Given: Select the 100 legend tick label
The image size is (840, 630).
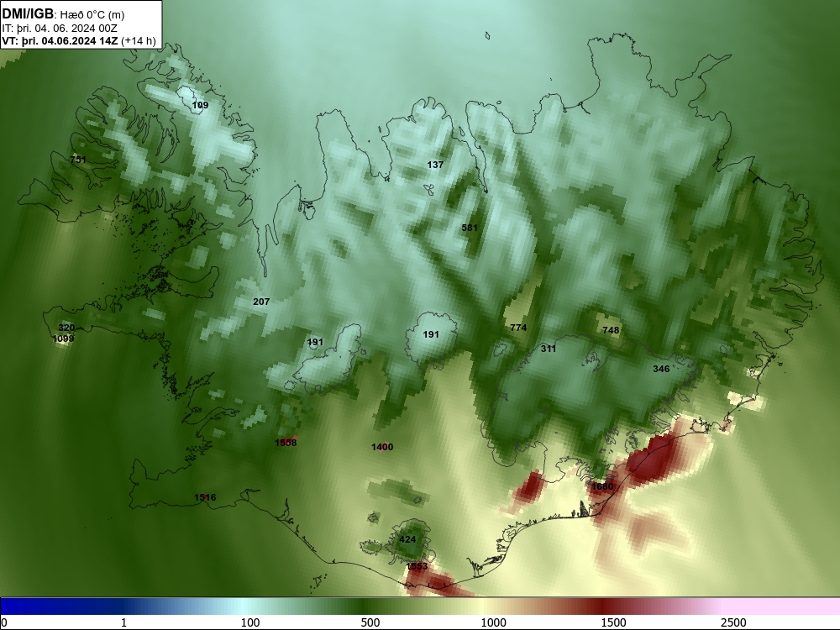Looking at the screenshot, I should (250, 622).
